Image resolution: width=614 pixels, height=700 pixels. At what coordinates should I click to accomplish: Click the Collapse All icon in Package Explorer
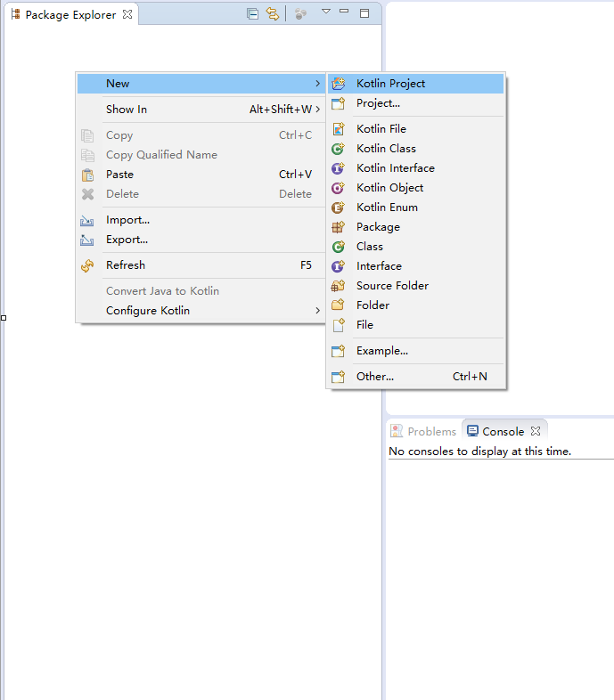tap(252, 14)
